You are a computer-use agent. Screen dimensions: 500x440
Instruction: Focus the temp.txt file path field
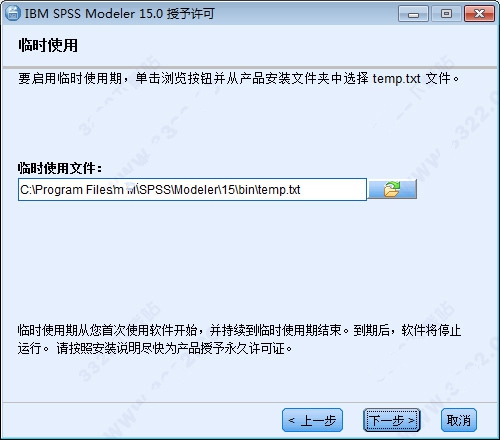click(x=192, y=189)
